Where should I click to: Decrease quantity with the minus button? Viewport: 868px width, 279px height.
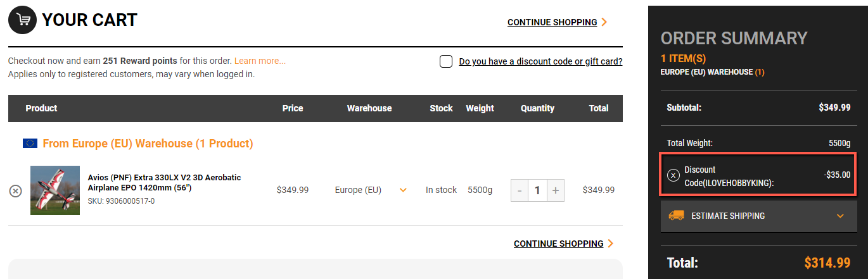(x=520, y=190)
